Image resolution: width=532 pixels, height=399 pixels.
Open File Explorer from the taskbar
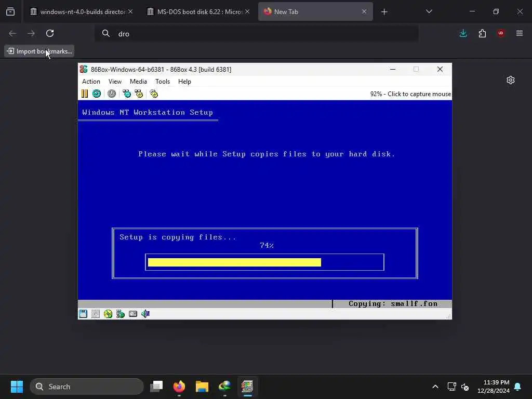pos(202,387)
